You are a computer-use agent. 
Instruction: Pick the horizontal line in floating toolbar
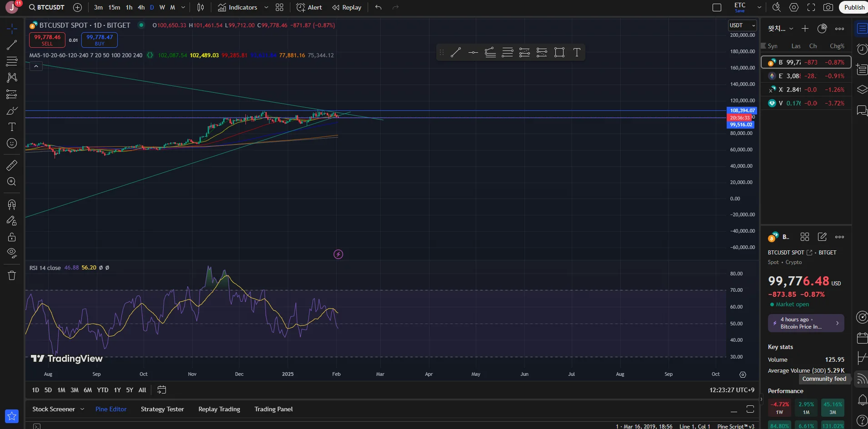[473, 52]
